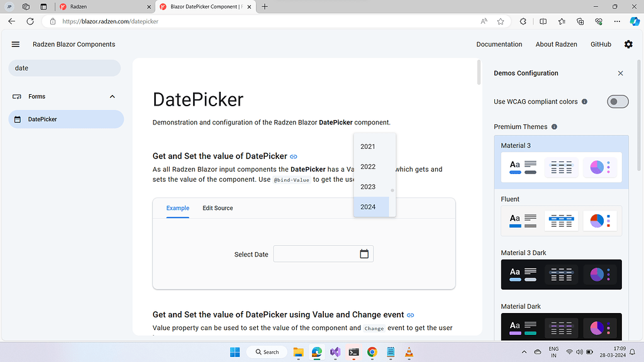
Task: Open the hamburger navigation menu
Action: point(15,44)
